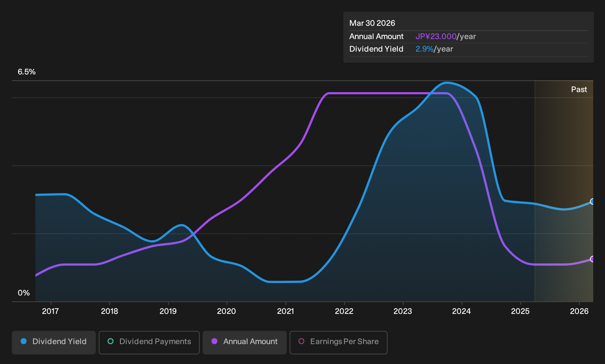Click the pink Earnings Per Share legend circle
Screen dimensions: 605x364
click(x=301, y=342)
